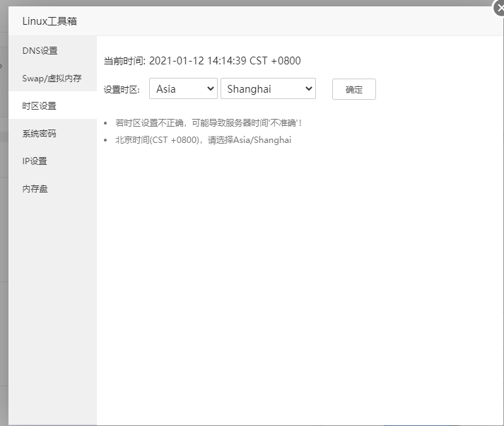Switch to Swap/虚拟内存 tab
This screenshot has width=504, height=426.
point(53,78)
